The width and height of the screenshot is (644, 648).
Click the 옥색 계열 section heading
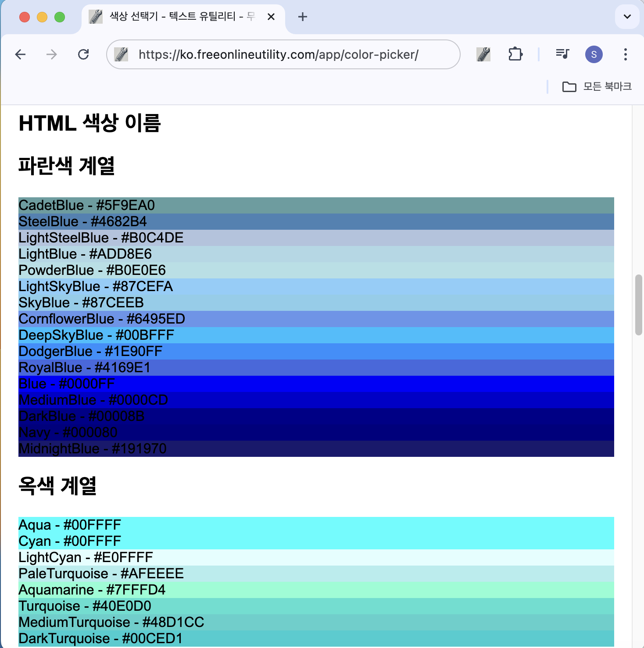tap(57, 486)
